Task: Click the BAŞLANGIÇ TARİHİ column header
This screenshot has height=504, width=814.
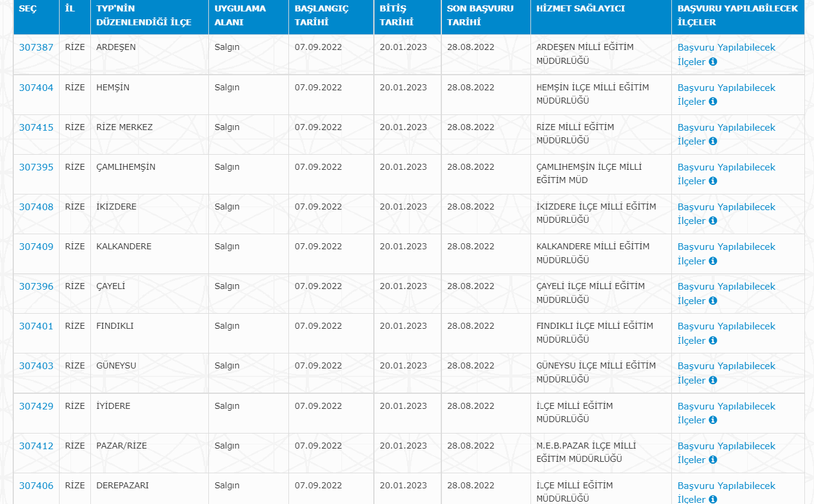Action: click(x=322, y=15)
